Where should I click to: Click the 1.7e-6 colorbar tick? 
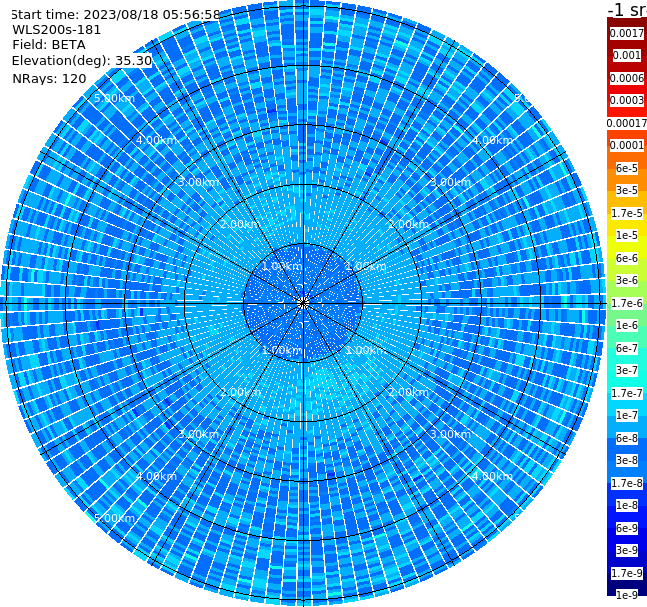pyautogui.click(x=627, y=303)
